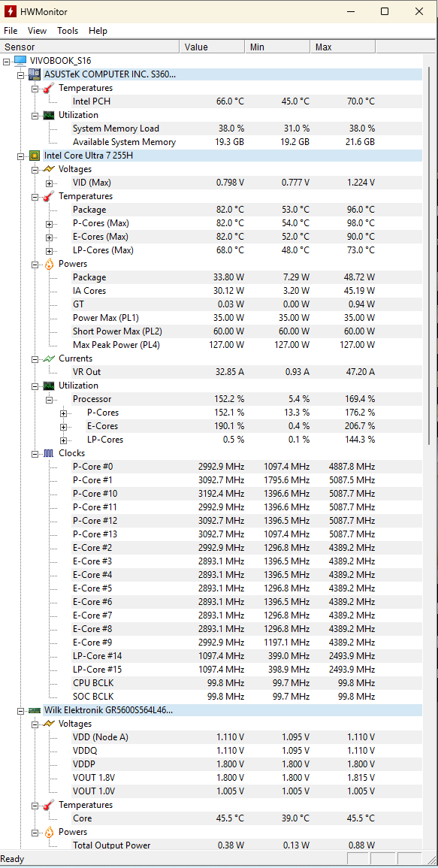Screen dimensions: 438x868
Task: Expand the LP-Cores utilization entry
Action: (x=63, y=440)
